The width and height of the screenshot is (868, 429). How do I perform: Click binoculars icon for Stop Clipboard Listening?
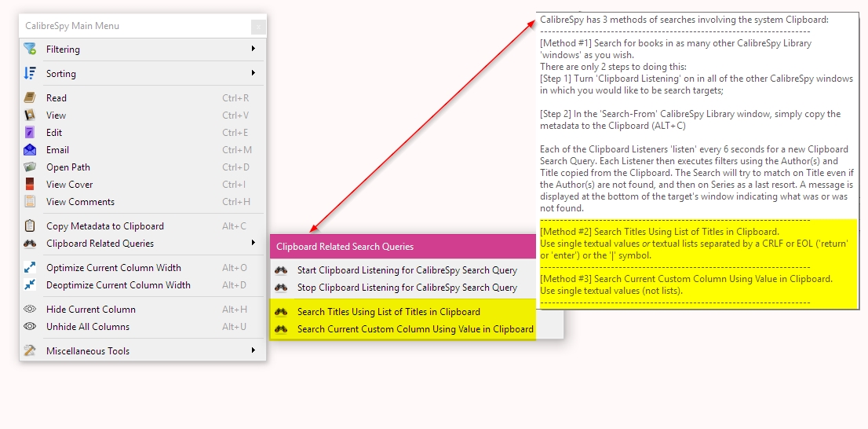click(281, 287)
